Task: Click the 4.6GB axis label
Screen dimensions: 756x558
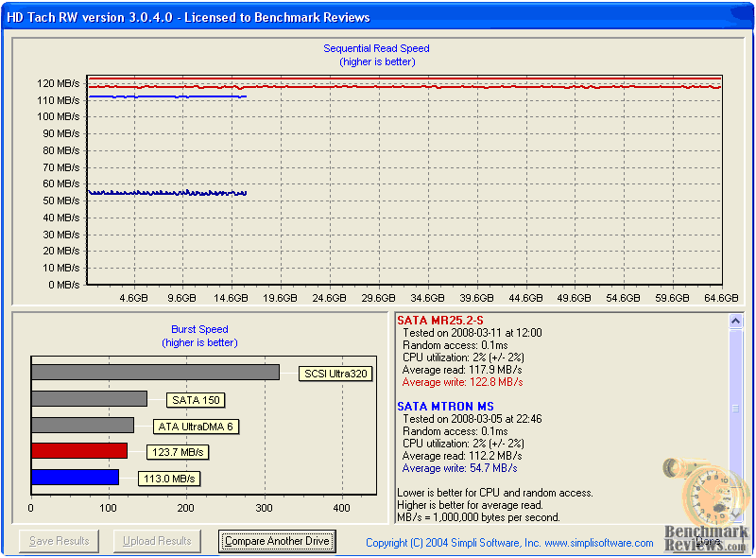Action: 133,298
